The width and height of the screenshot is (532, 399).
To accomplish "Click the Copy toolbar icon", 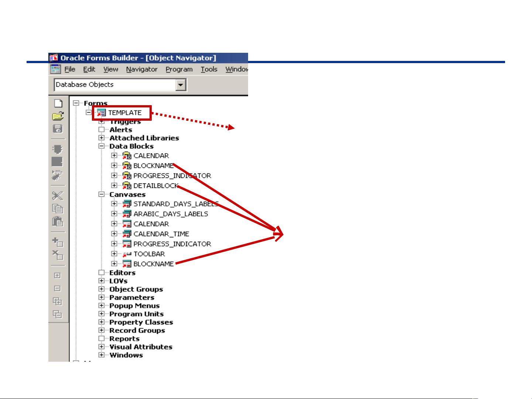I will (x=58, y=209).
